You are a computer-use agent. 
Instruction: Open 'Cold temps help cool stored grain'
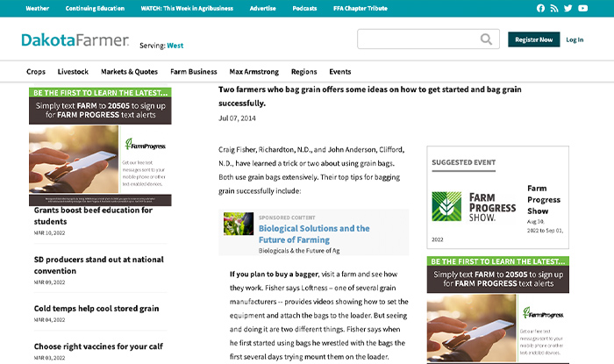96,309
